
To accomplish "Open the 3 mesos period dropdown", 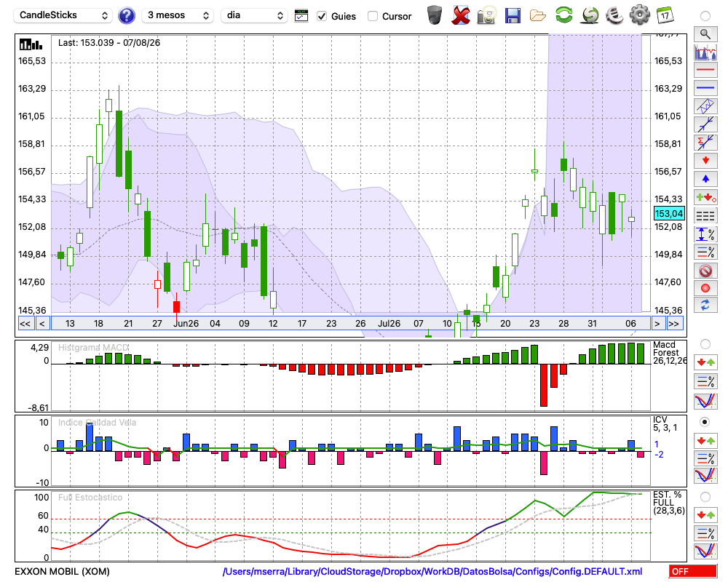I will (x=178, y=15).
